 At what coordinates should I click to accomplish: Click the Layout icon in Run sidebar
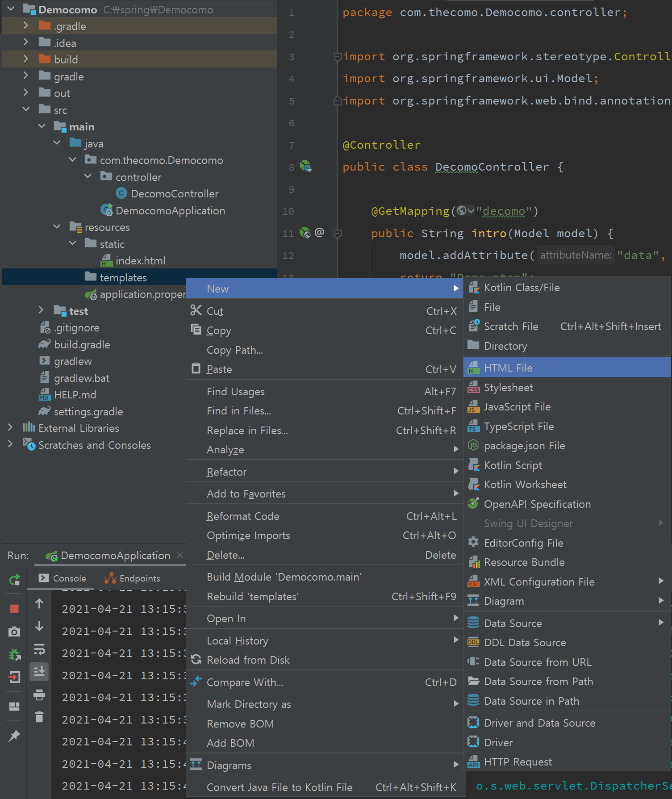(14, 707)
